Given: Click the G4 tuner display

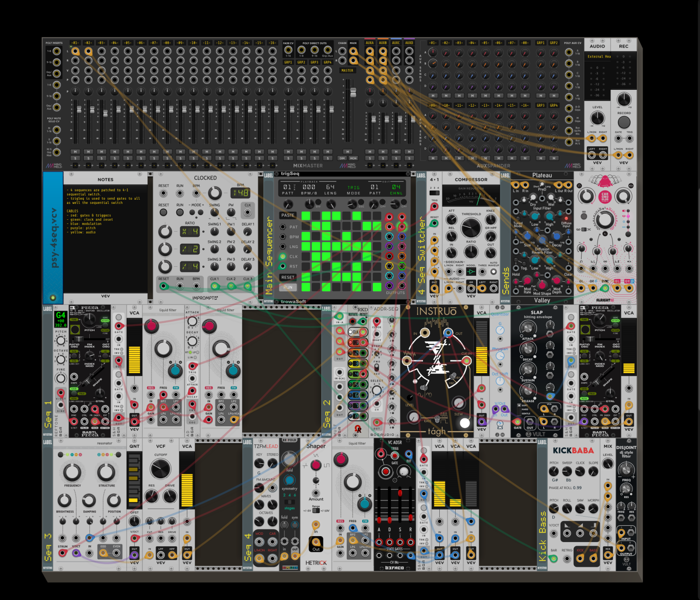Looking at the screenshot, I should click(x=61, y=319).
